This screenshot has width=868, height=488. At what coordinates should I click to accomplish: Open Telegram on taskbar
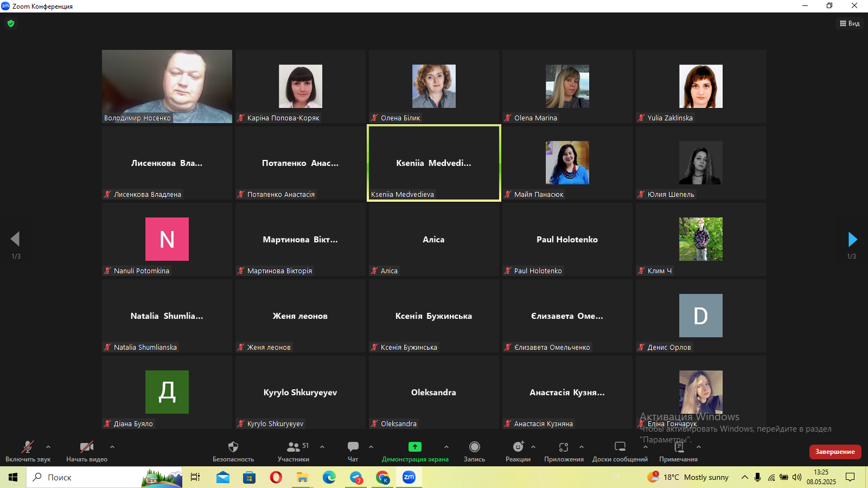[356, 477]
